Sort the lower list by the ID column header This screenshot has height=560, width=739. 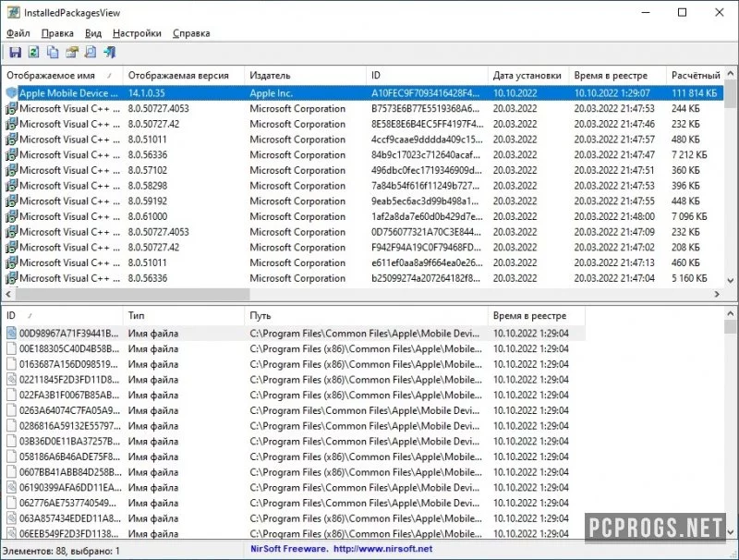(62, 316)
